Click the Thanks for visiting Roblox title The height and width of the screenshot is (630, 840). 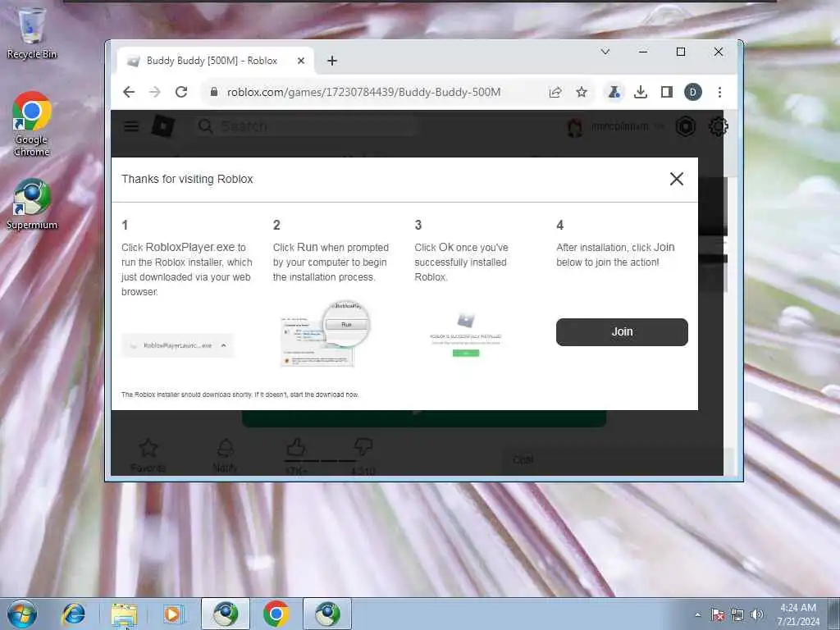tap(187, 179)
